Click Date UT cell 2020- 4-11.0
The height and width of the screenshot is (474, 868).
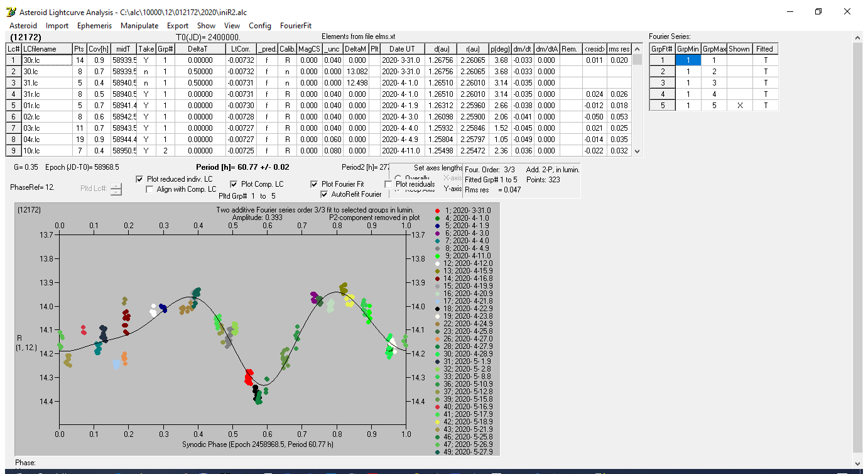tap(402, 150)
